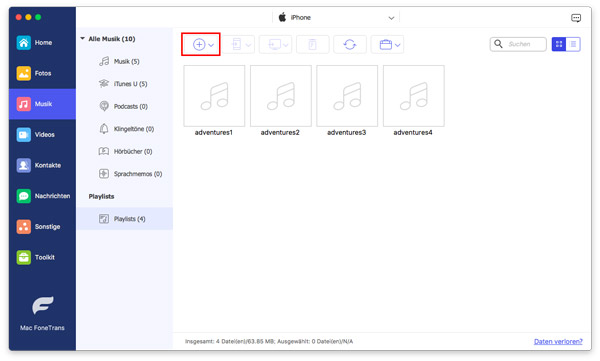Open the feedback chat bubble icon
This screenshot has width=600, height=361.
[576, 18]
